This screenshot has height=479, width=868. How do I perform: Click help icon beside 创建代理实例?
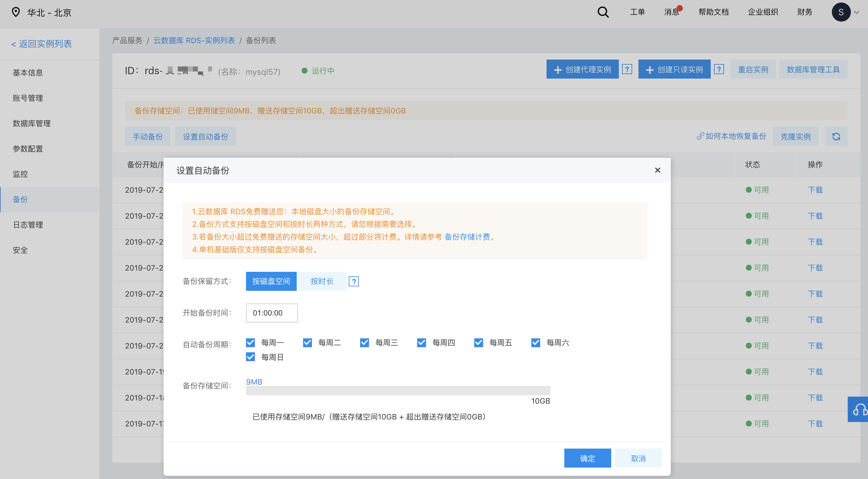click(x=627, y=69)
